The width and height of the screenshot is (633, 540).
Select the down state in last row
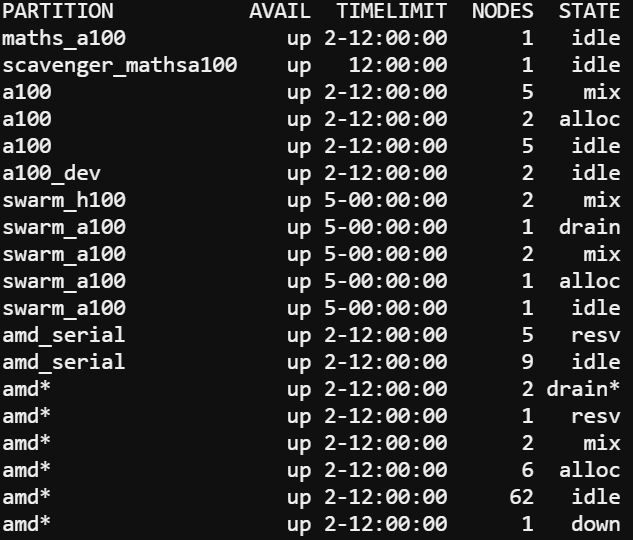coord(596,524)
